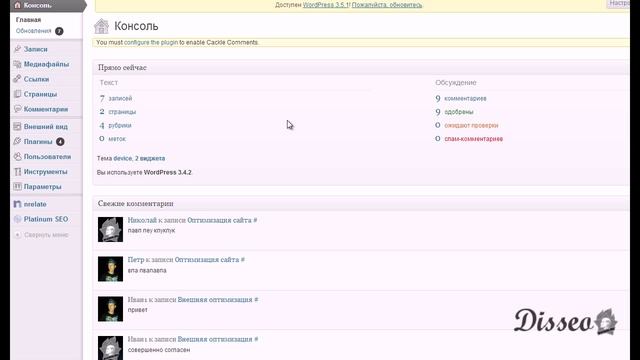Open the Комментарии menu label

[46, 109]
